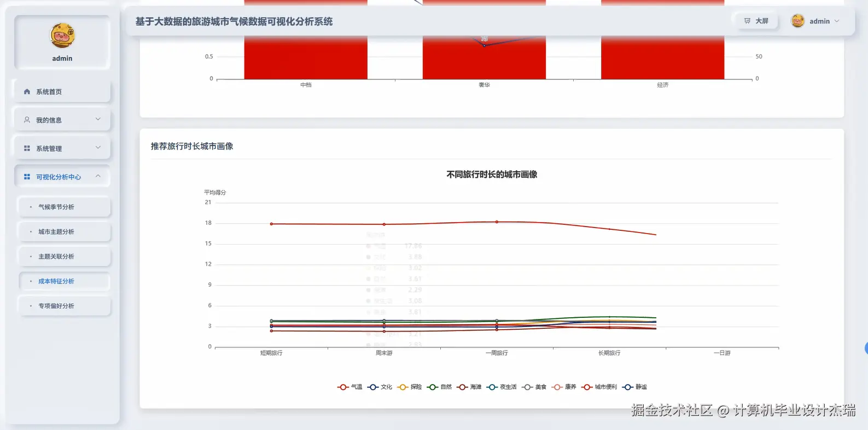Click the system title in the header
The width and height of the screenshot is (868, 430).
click(x=234, y=21)
